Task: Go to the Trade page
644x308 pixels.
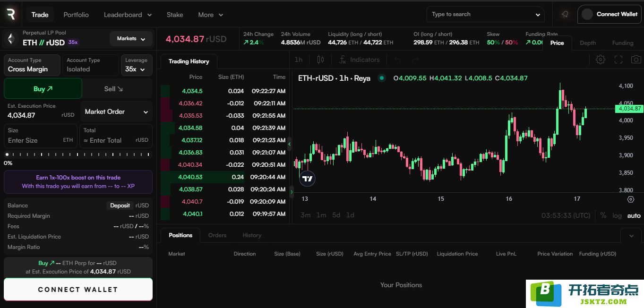Action: pyautogui.click(x=40, y=15)
